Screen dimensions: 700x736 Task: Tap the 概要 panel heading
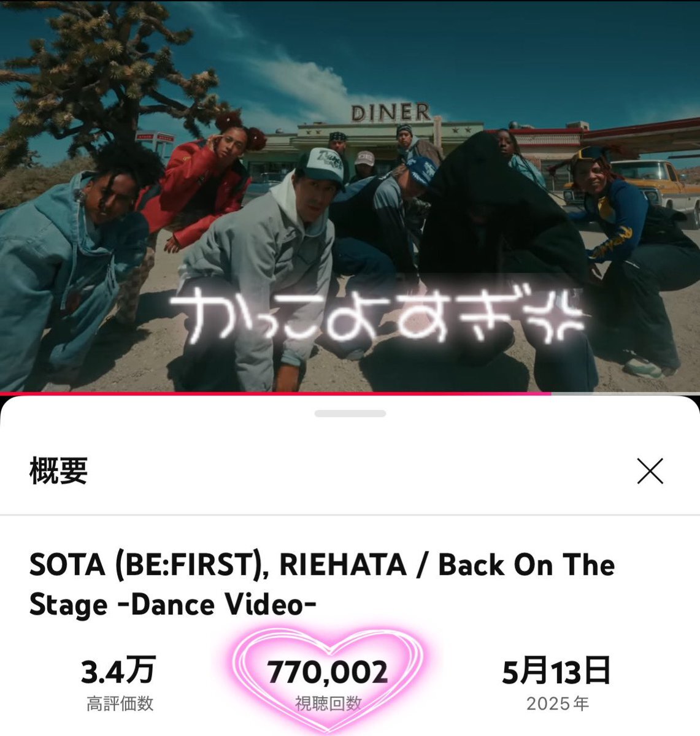coord(58,471)
